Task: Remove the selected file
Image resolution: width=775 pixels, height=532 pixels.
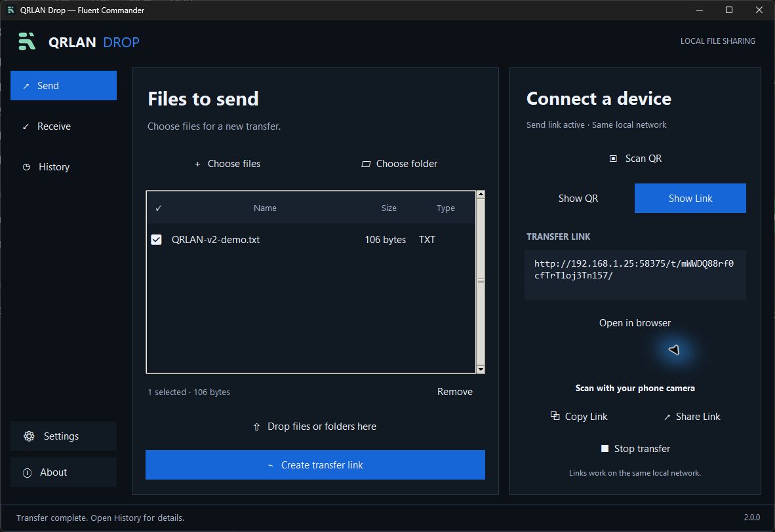Action: click(x=455, y=392)
